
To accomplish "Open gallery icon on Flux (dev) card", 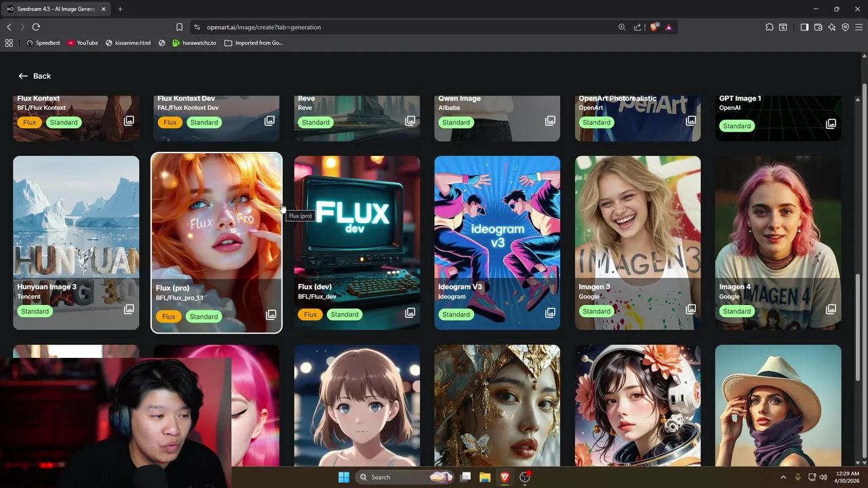I will click(410, 312).
